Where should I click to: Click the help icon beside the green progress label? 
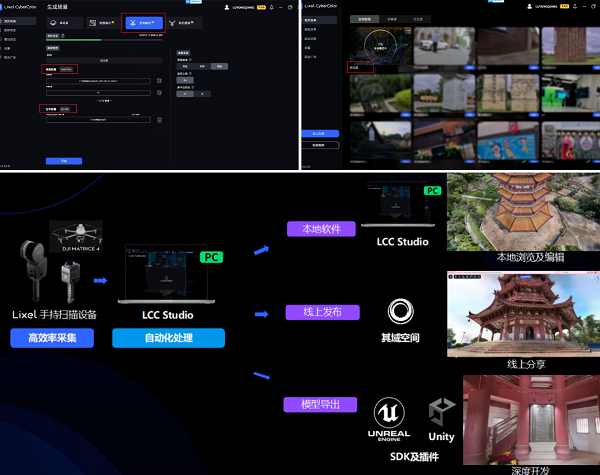click(63, 36)
